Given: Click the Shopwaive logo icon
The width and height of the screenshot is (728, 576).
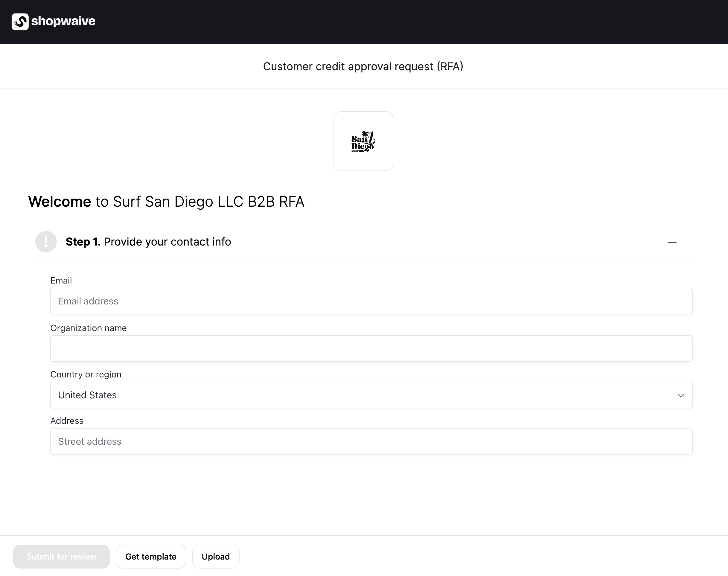Looking at the screenshot, I should (x=20, y=22).
